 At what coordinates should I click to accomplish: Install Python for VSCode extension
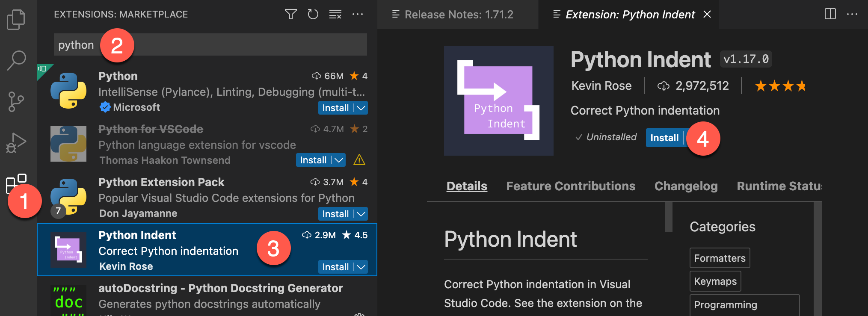(314, 160)
